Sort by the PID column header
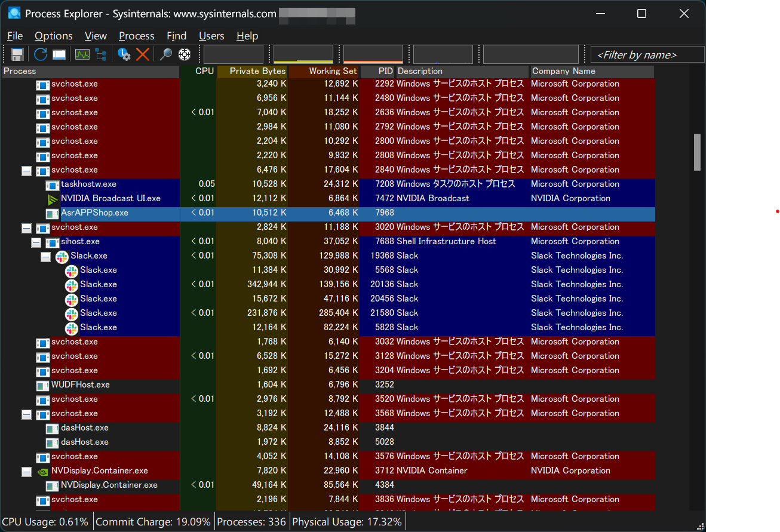Image resolution: width=780 pixels, height=532 pixels. 377,71
